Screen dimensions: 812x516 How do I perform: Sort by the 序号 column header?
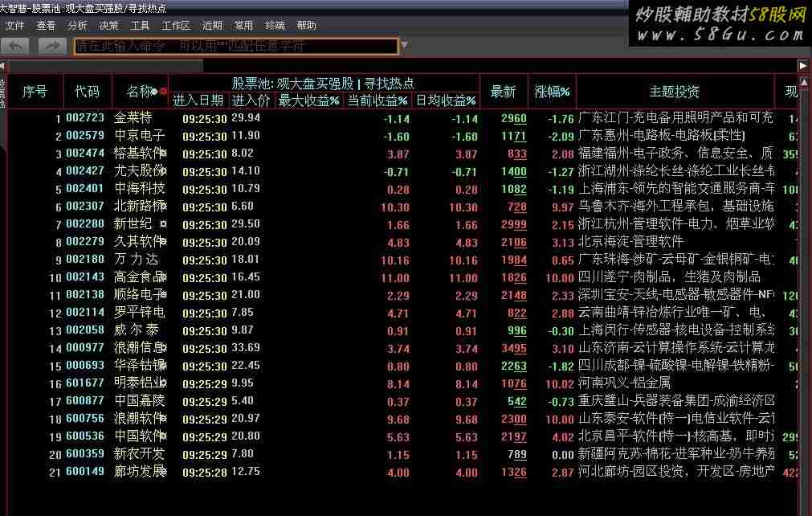point(35,92)
